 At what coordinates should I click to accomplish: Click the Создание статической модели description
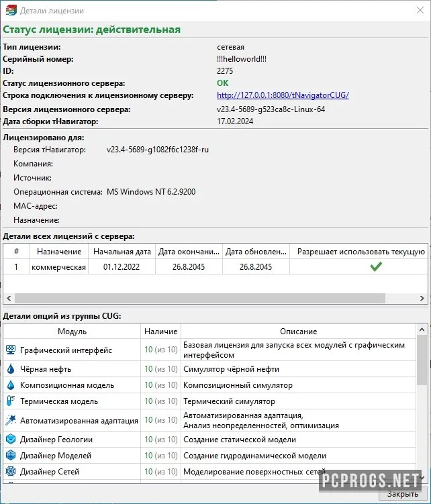240,440
